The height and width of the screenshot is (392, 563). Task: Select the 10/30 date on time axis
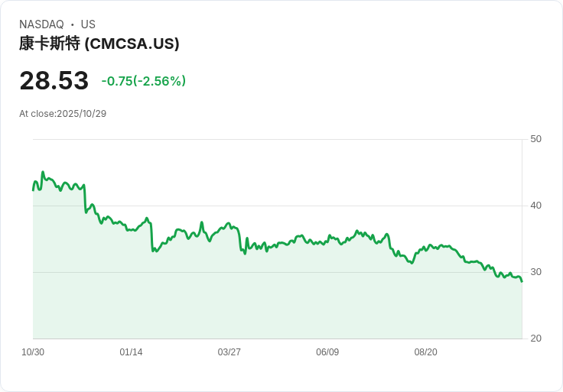[x=33, y=352]
